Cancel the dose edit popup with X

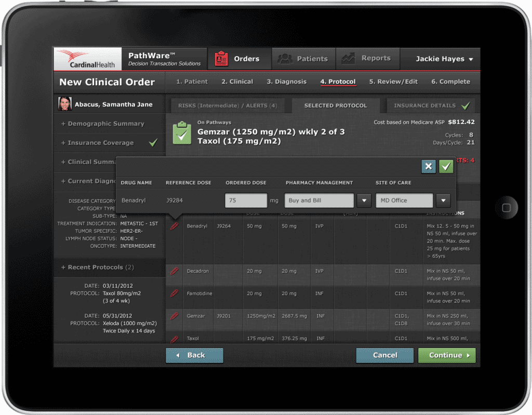(429, 167)
